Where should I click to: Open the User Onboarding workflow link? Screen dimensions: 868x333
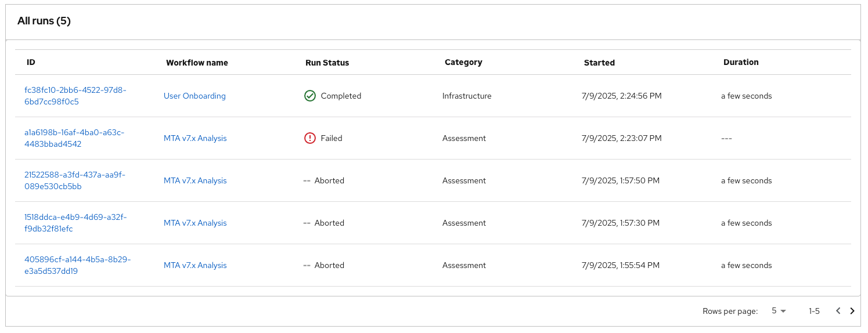tap(195, 96)
